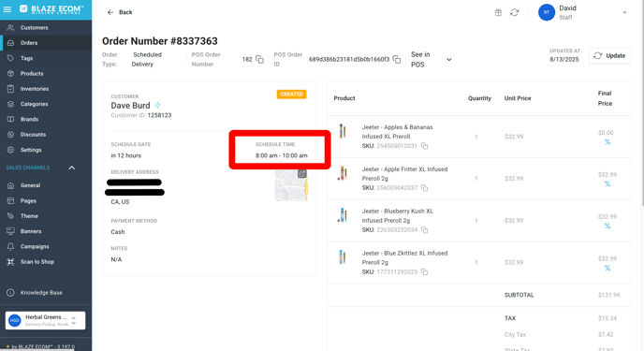Click the SUBTOTAL value $131.96
Image resolution: width=644 pixels, height=351 pixels.
(x=609, y=295)
